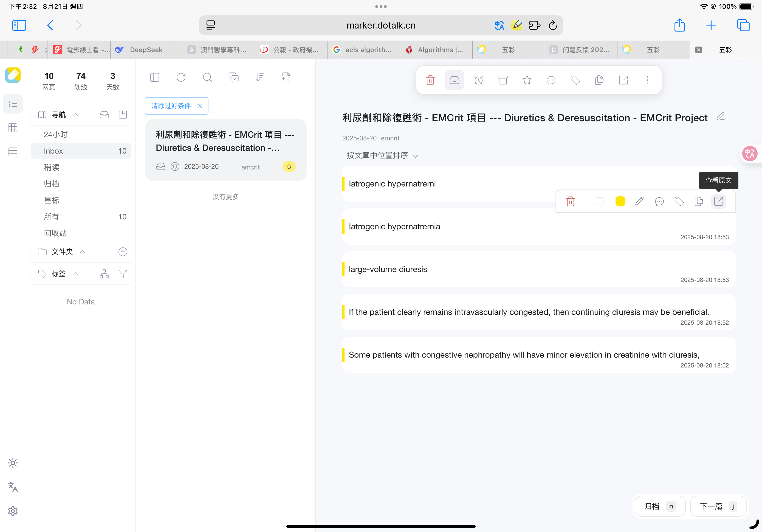This screenshot has height=532, width=762.
Task: Click inbox icon in navigation header
Action: [104, 115]
